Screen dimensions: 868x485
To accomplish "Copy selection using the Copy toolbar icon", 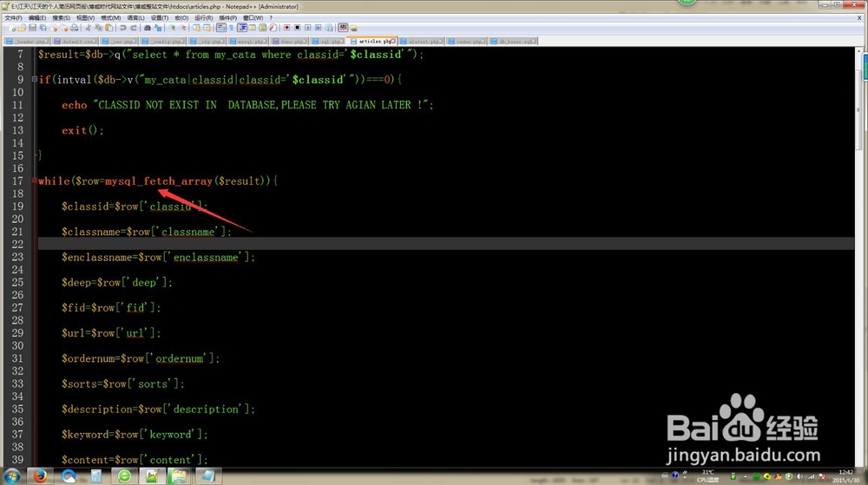I will point(99,28).
